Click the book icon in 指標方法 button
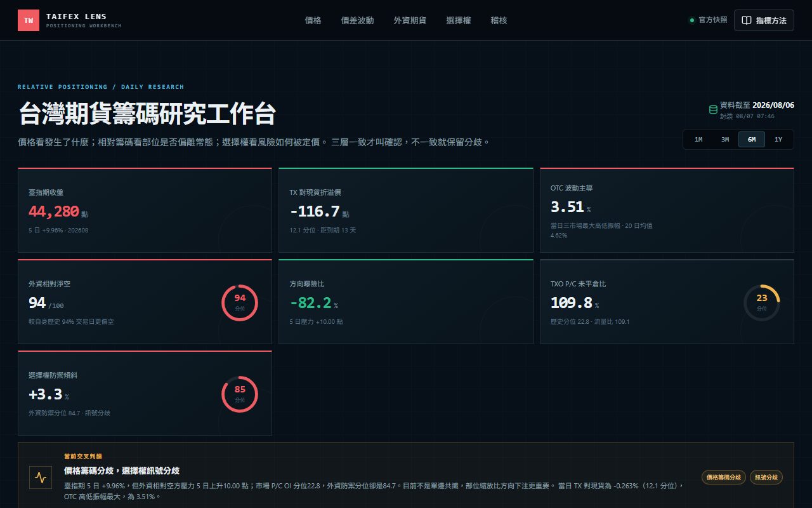 747,20
